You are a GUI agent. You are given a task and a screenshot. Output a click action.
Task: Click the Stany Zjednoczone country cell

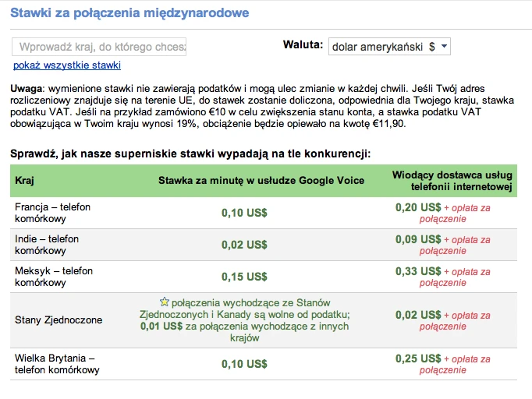59,320
